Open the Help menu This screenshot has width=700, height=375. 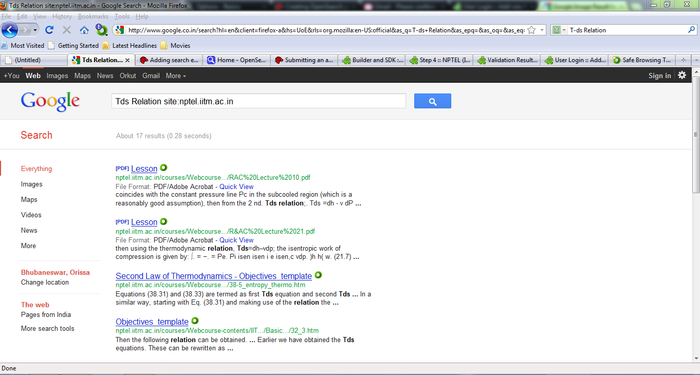pos(142,17)
